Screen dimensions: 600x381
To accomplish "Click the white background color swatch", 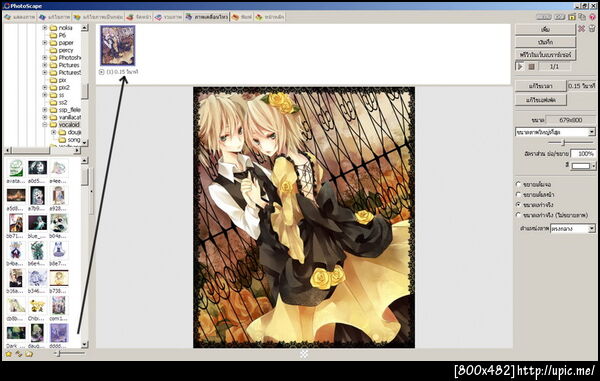I will (581, 166).
